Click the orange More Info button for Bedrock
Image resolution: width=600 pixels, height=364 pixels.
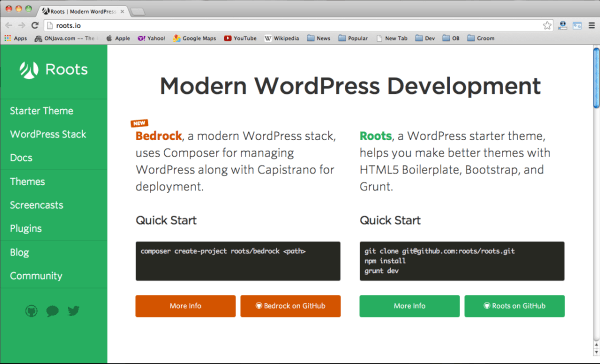[x=186, y=306]
